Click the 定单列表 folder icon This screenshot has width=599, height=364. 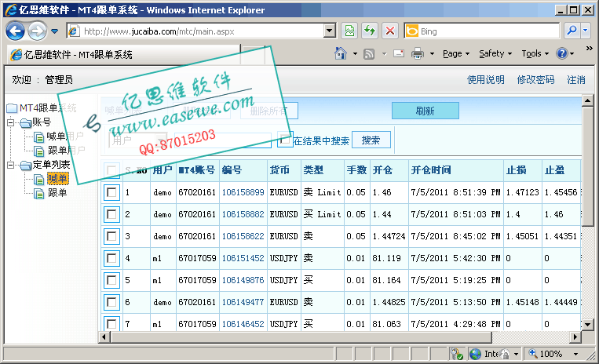tap(26, 166)
